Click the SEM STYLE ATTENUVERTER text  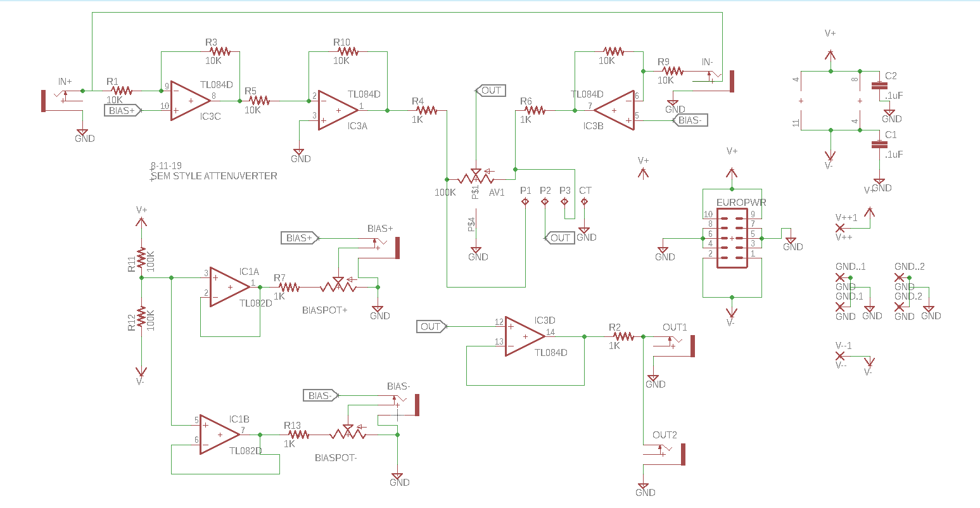(x=214, y=176)
